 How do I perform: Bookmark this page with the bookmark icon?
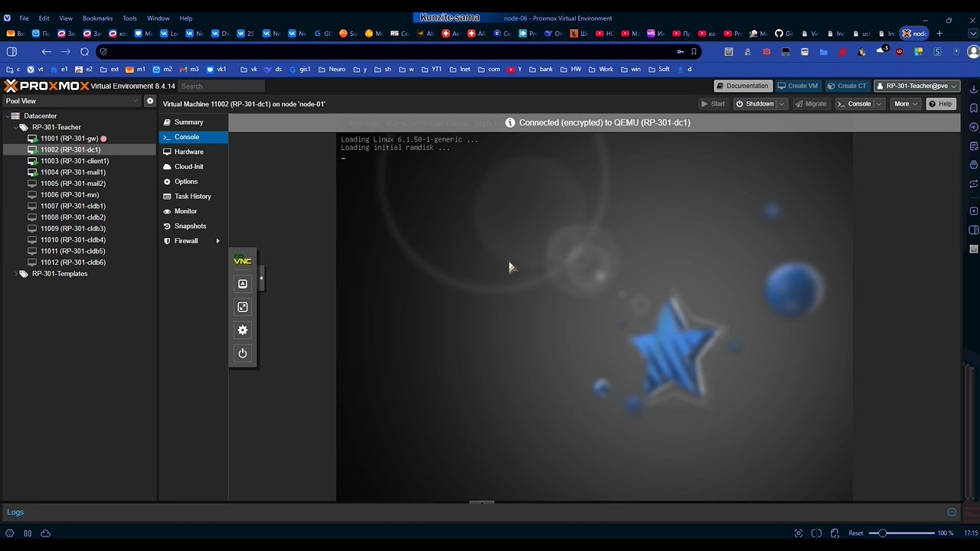click(x=694, y=52)
